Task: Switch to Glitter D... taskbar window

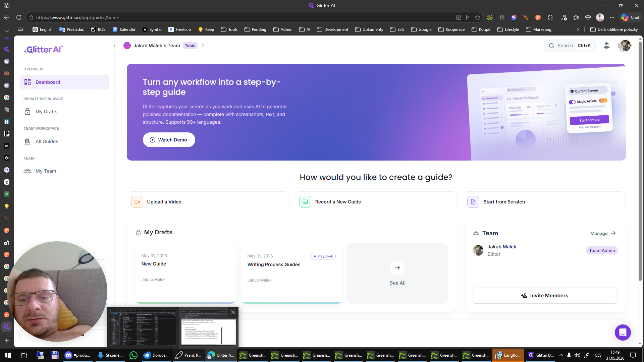Action: point(541,355)
